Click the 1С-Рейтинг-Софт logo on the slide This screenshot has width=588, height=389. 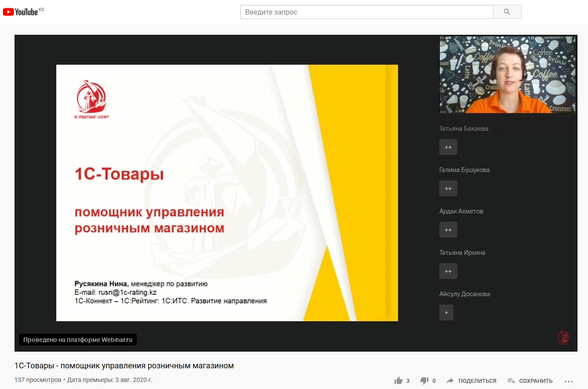coord(91,99)
